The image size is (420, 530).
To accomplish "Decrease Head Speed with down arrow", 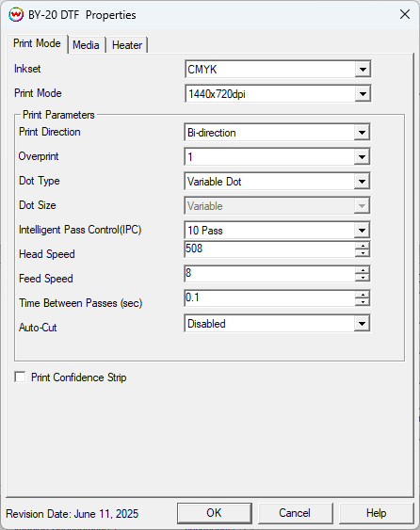I will pyautogui.click(x=363, y=253).
